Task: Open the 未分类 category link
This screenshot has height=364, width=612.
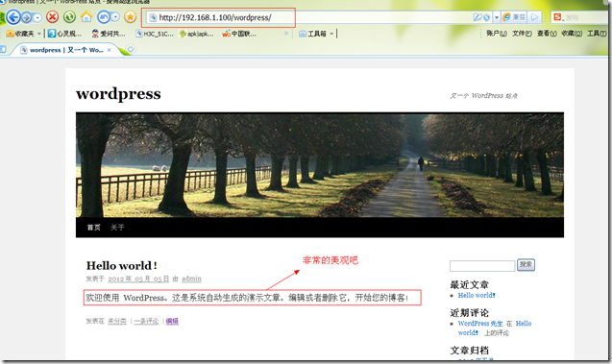Action: coord(117,321)
